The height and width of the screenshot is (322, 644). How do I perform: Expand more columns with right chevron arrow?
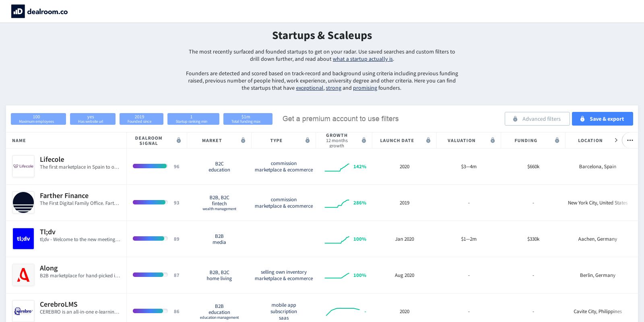click(616, 140)
